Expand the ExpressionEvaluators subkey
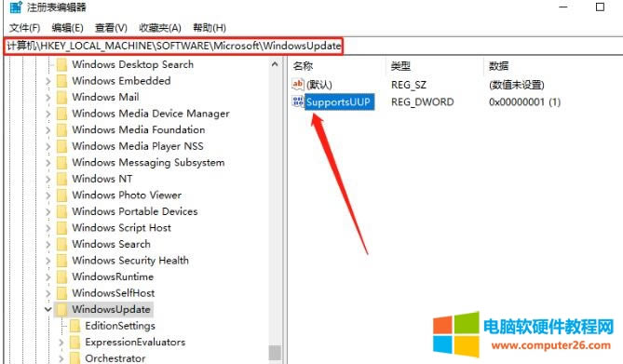The height and width of the screenshot is (364, 623). [x=61, y=343]
